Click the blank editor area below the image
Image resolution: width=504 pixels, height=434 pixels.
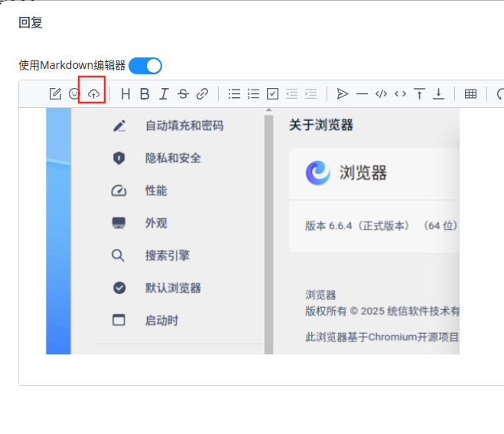(261, 370)
